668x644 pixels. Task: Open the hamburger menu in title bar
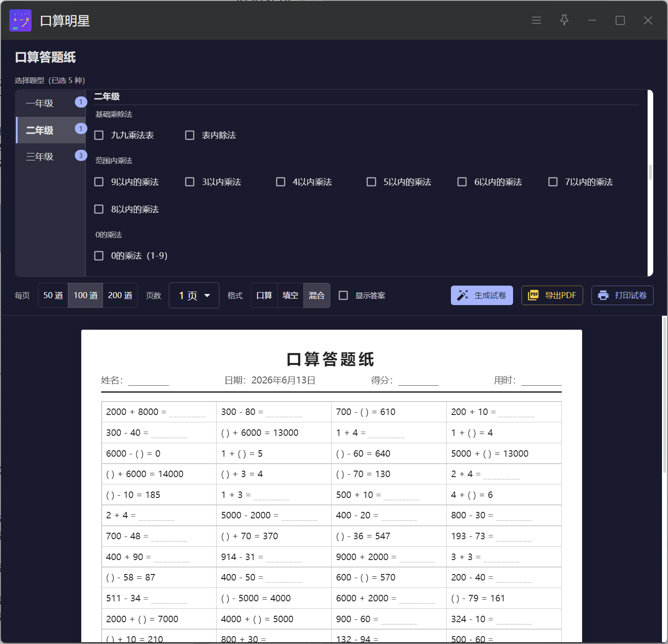tap(536, 20)
